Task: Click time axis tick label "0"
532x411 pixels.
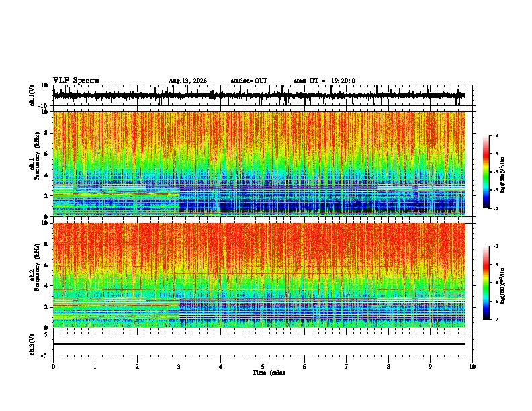Action: tap(53, 367)
